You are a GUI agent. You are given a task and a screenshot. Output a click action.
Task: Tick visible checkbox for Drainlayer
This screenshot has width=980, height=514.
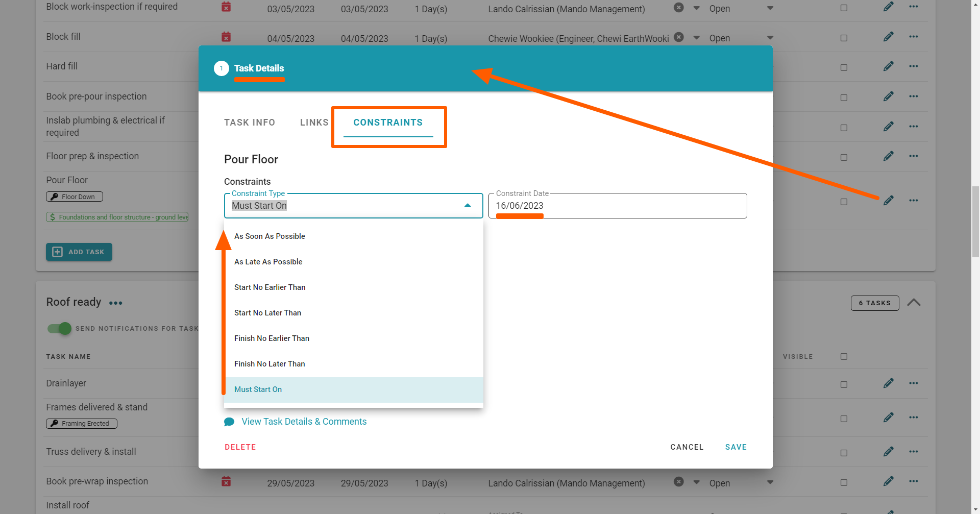844,385
